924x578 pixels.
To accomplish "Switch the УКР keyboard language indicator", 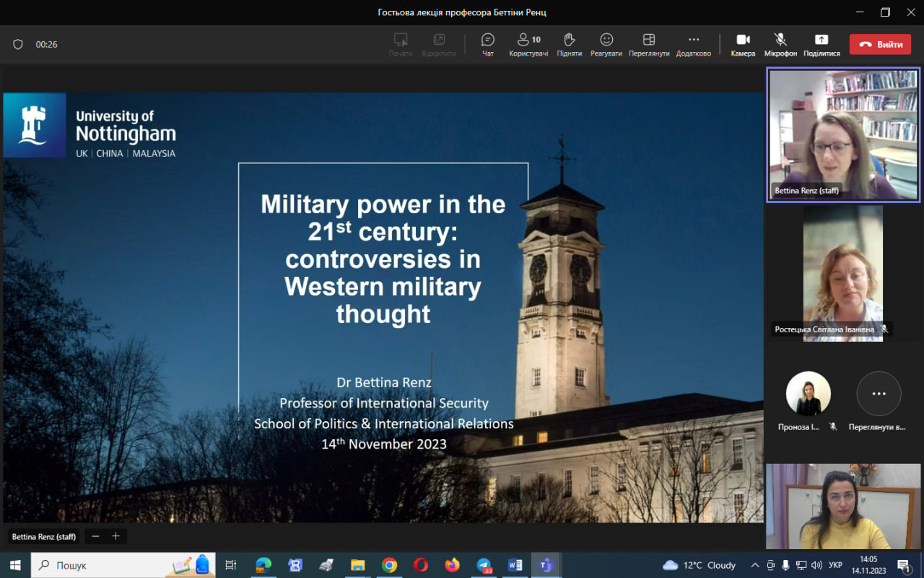I will pos(834,565).
